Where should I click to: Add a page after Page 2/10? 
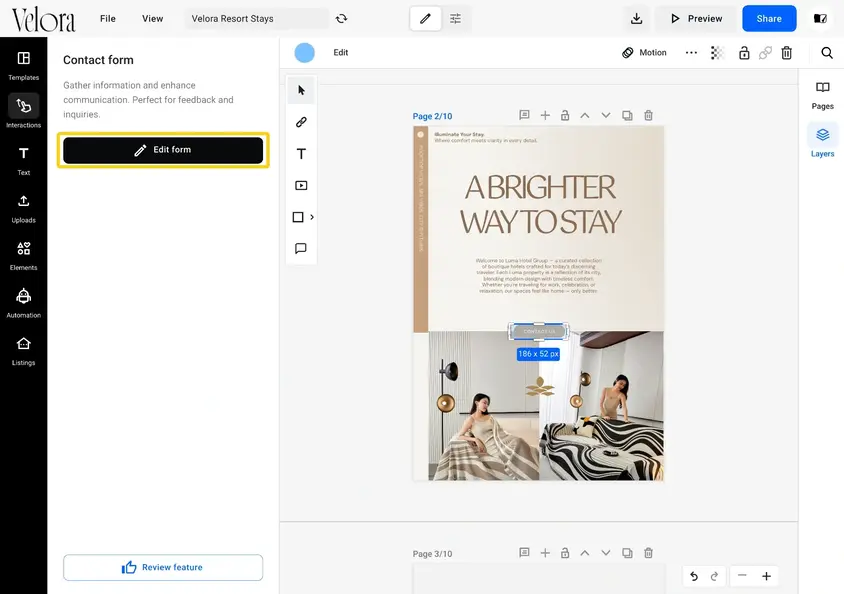[545, 116]
